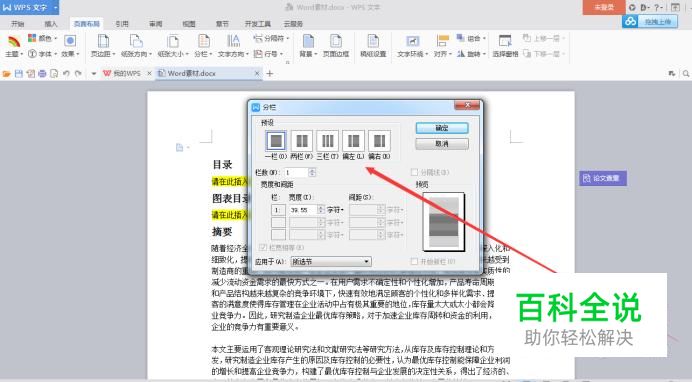Open the 字符 unit dropdown beside width

[335, 210]
